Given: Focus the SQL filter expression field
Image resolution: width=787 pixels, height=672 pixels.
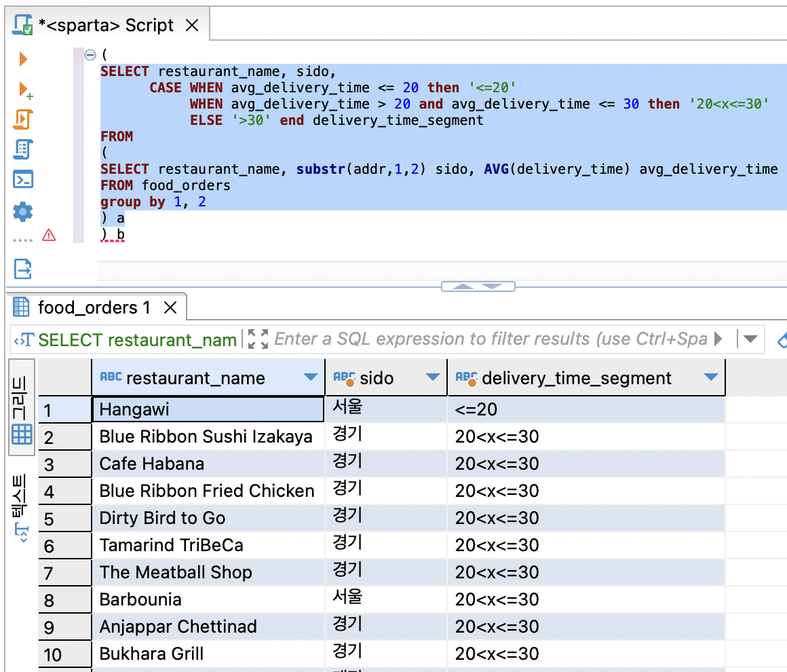Looking at the screenshot, I should coord(491,339).
